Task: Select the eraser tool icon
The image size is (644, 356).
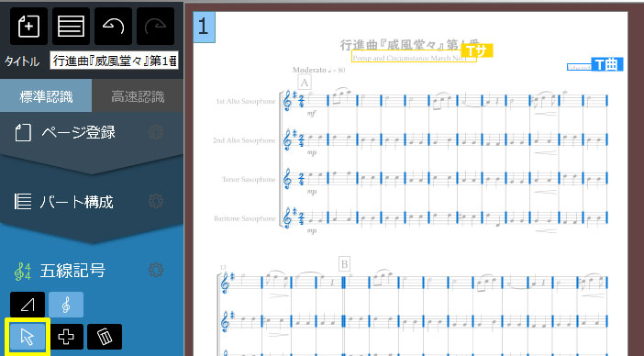Action: coord(28,305)
